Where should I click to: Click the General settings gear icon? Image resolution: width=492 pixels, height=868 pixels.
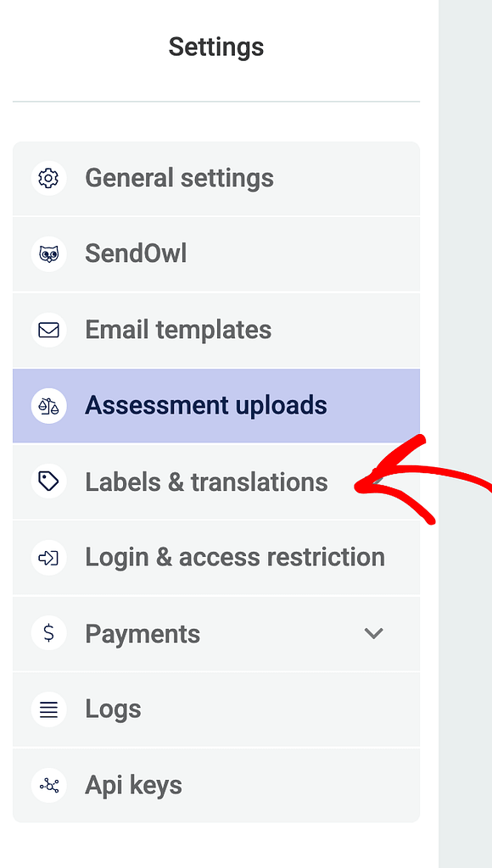point(48,178)
